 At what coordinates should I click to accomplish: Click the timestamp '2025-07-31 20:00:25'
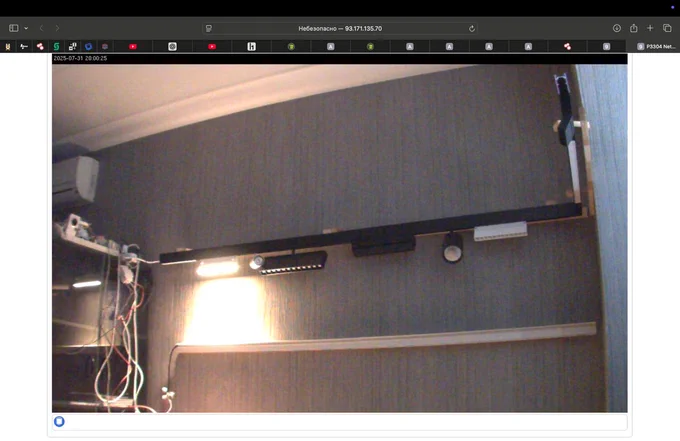pyautogui.click(x=80, y=58)
